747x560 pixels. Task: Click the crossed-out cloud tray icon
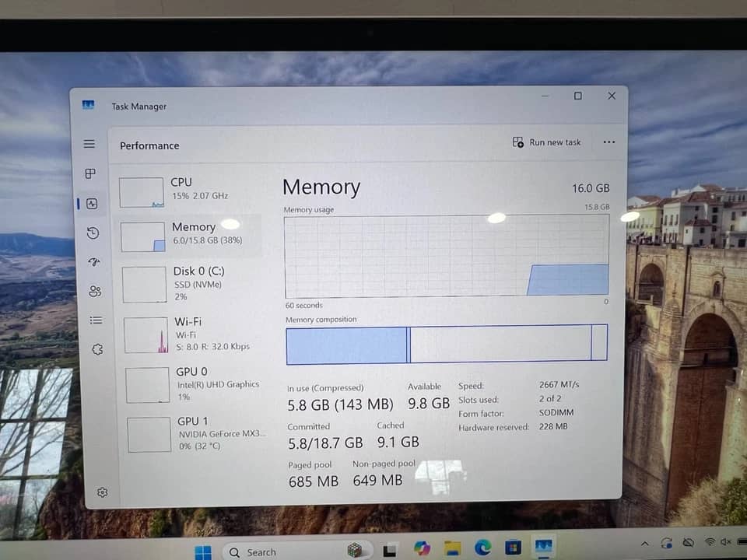688,542
